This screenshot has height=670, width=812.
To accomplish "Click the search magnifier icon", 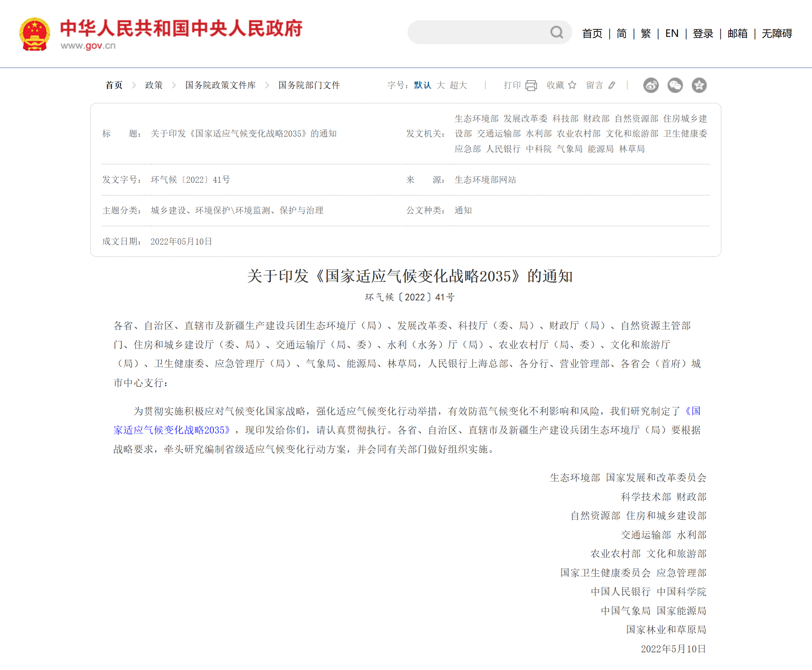I will [557, 32].
